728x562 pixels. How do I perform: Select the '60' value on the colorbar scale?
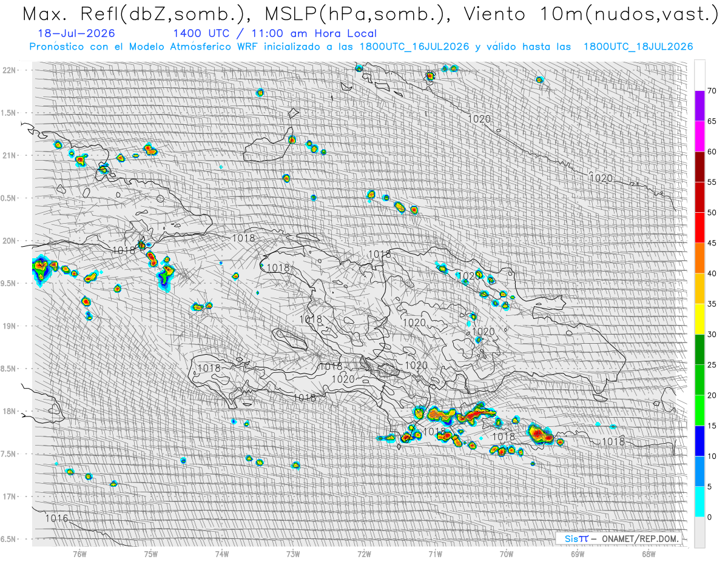[x=712, y=152]
